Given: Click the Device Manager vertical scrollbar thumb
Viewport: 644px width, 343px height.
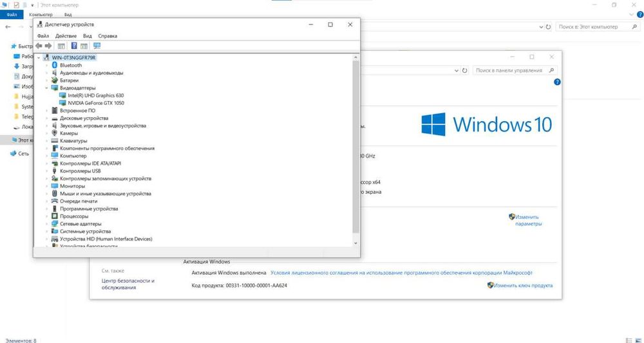Looking at the screenshot, I should (x=355, y=146).
